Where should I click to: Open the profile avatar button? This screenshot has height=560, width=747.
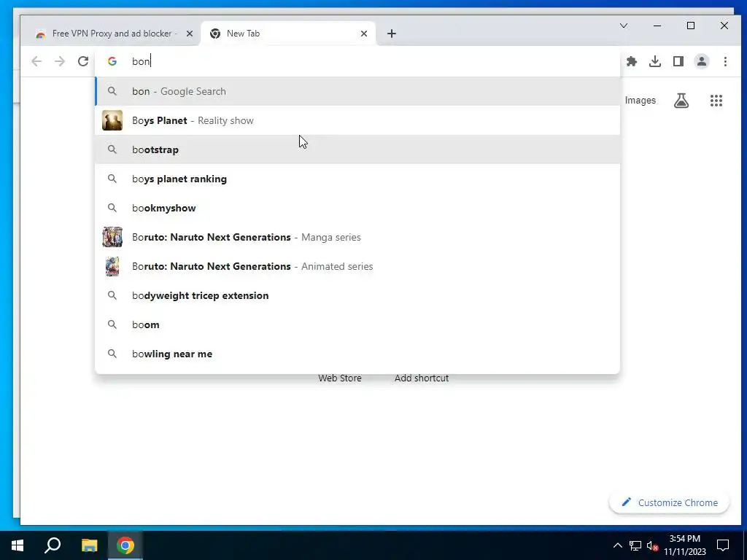702,61
